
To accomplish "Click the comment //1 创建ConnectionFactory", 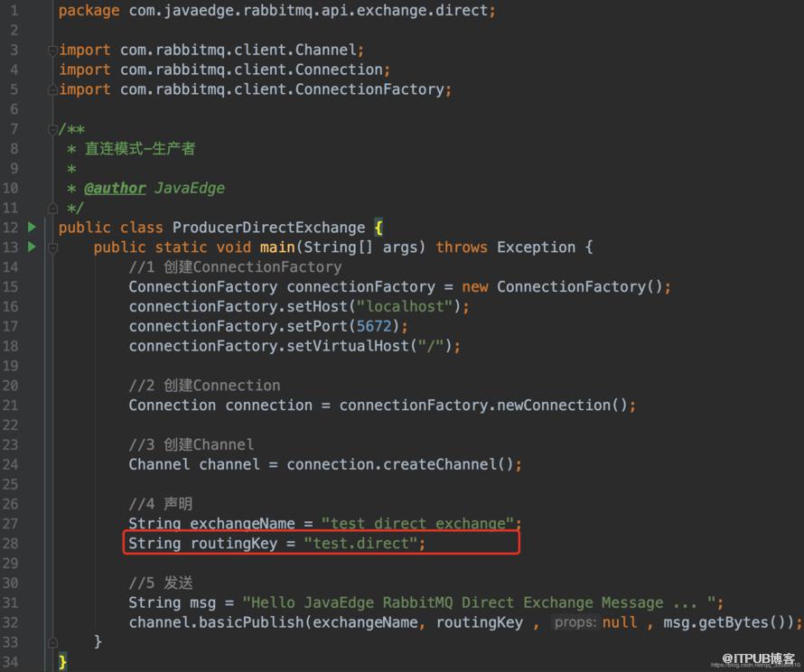I will pyautogui.click(x=236, y=267).
